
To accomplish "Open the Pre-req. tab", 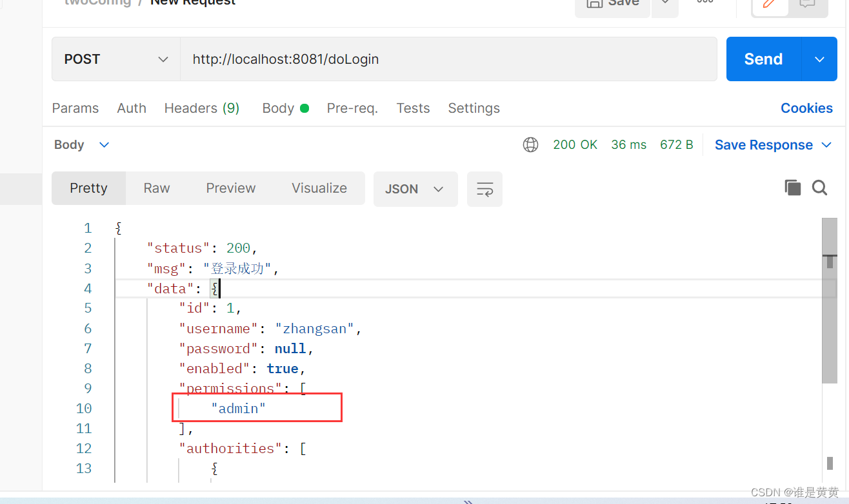I will pyautogui.click(x=352, y=108).
